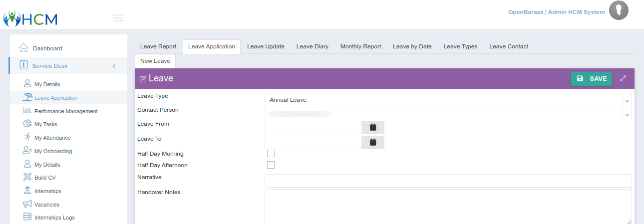
Task: Focus the Leave From date field
Action: click(x=313, y=127)
